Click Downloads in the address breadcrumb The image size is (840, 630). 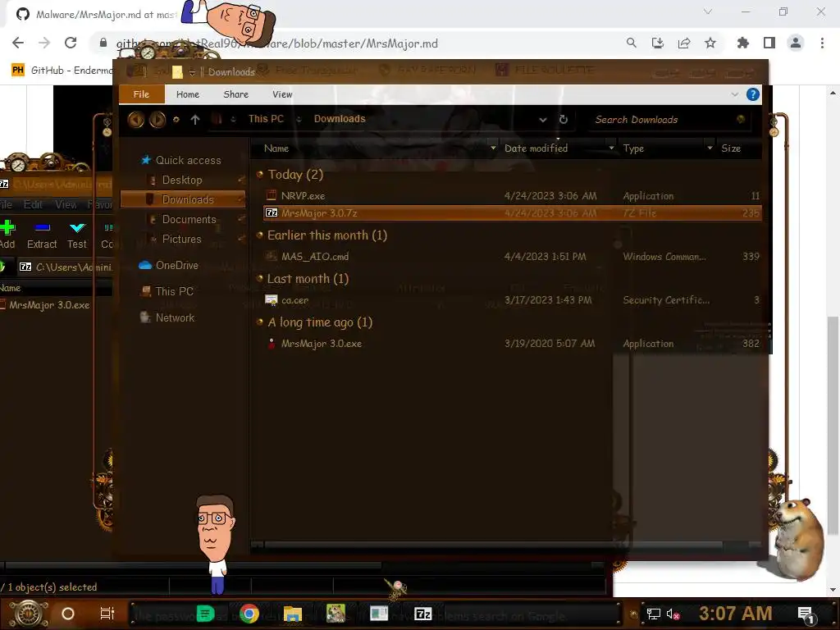340,119
